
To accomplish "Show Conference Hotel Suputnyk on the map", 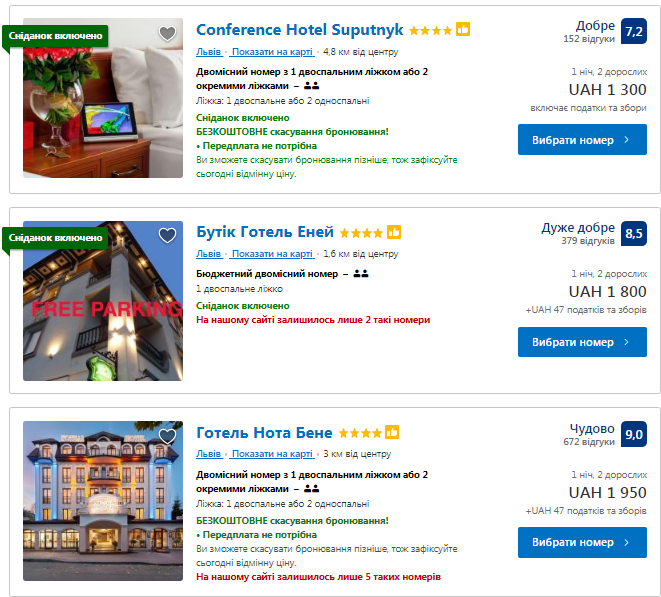I will [x=272, y=51].
